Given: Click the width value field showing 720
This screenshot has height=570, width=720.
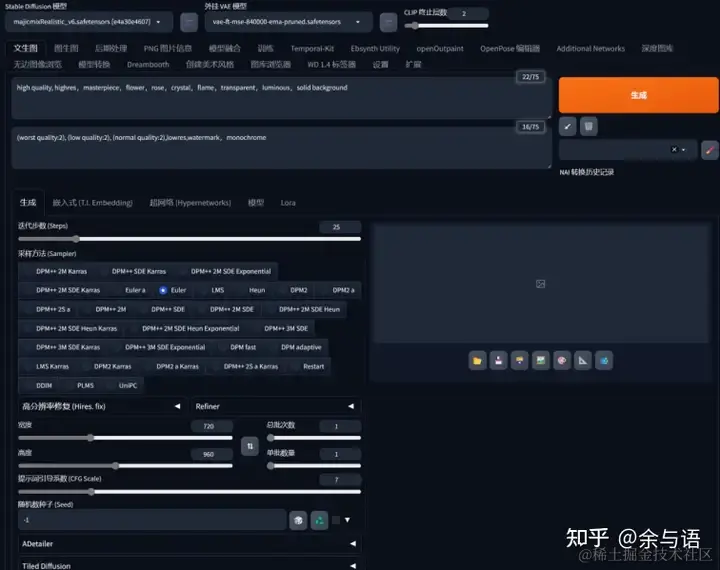Looking at the screenshot, I should pos(212,427).
